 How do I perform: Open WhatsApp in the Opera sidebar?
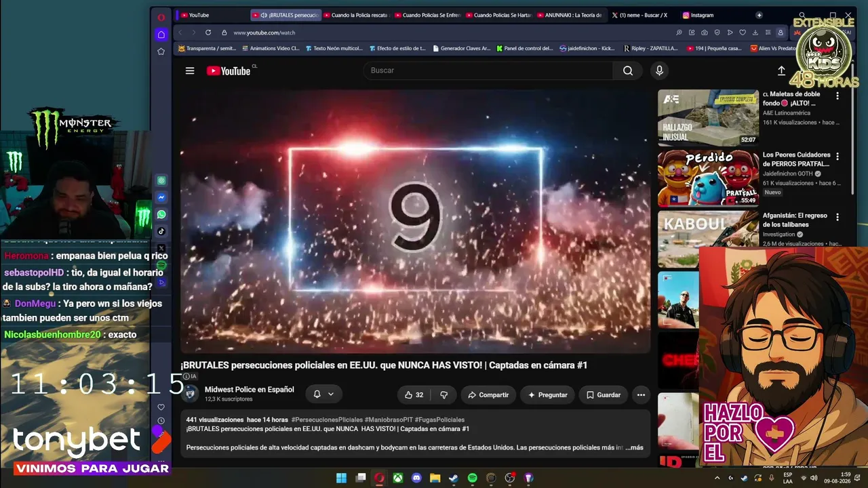[x=161, y=214]
